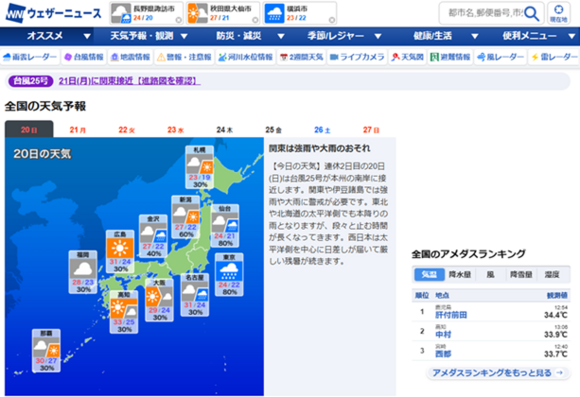This screenshot has height=397, width=580.
Task: Click the 観測値 column header
Action: (557, 295)
